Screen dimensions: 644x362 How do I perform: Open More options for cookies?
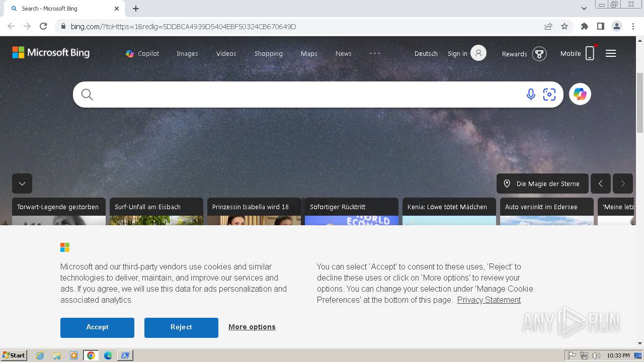pyautogui.click(x=252, y=327)
